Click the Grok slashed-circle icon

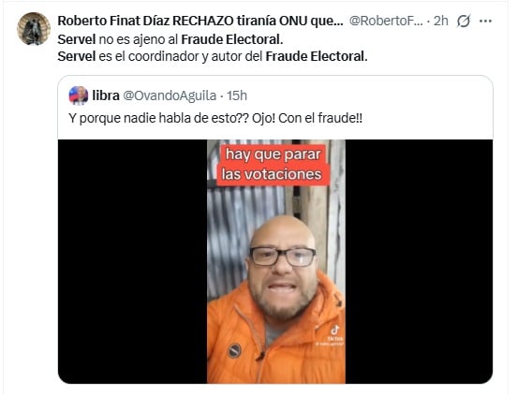click(464, 21)
